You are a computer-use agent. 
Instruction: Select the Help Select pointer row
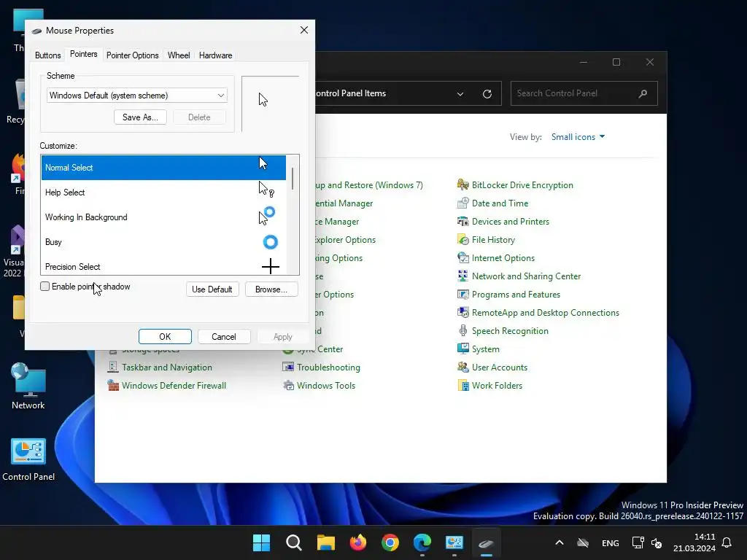pos(163,192)
